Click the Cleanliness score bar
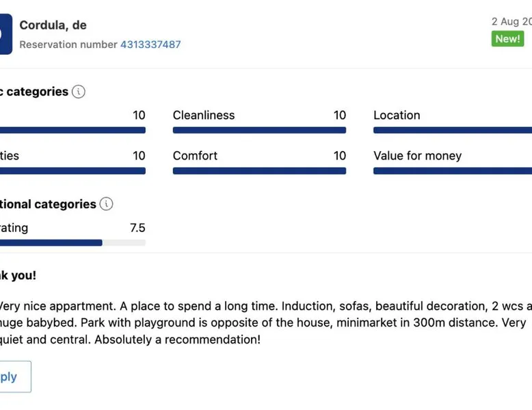Viewport: 532px width, 410px height. (259, 130)
